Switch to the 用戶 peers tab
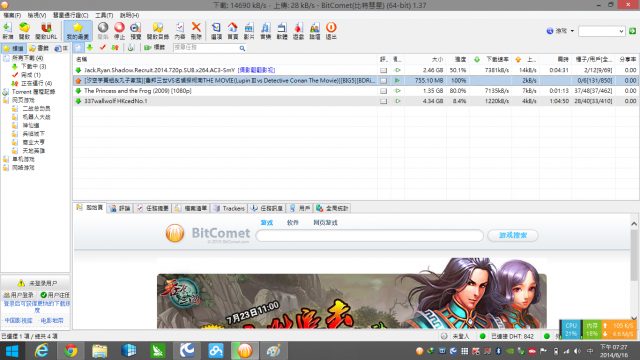The width and height of the screenshot is (640, 360). [x=300, y=208]
